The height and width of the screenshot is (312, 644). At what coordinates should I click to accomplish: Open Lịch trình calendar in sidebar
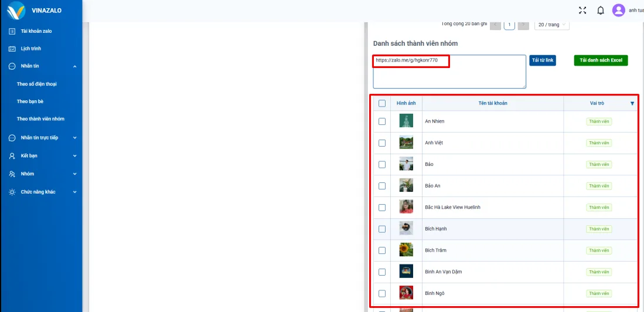point(30,49)
